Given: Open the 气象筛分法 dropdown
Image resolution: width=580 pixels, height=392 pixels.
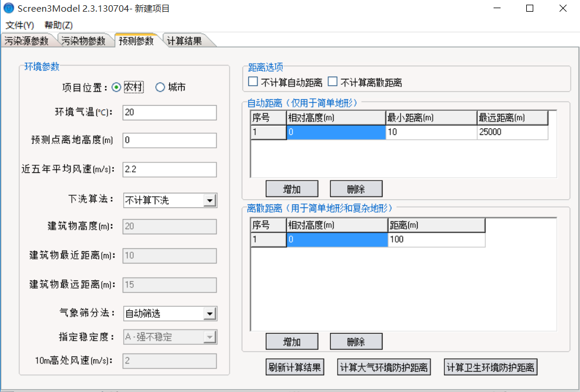Looking at the screenshot, I should click(x=210, y=314).
